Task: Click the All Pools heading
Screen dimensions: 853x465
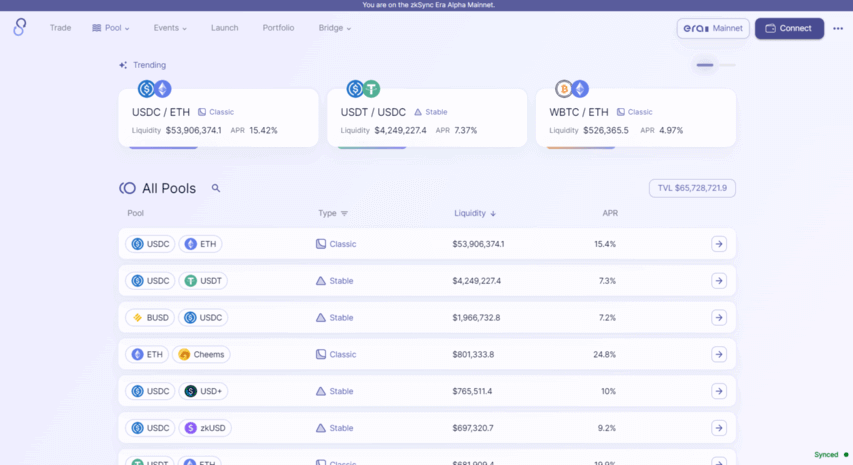Action: 169,188
